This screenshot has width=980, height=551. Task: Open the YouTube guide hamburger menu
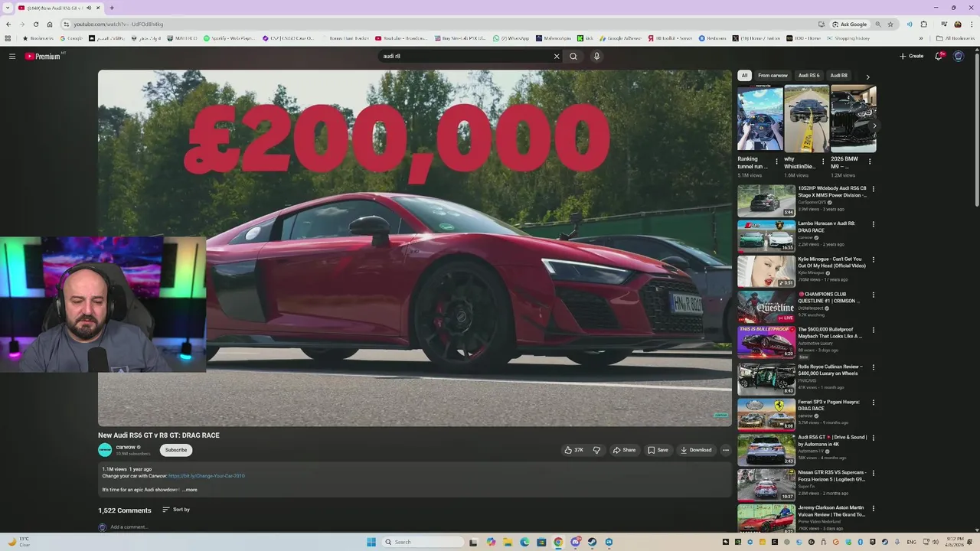tap(12, 56)
